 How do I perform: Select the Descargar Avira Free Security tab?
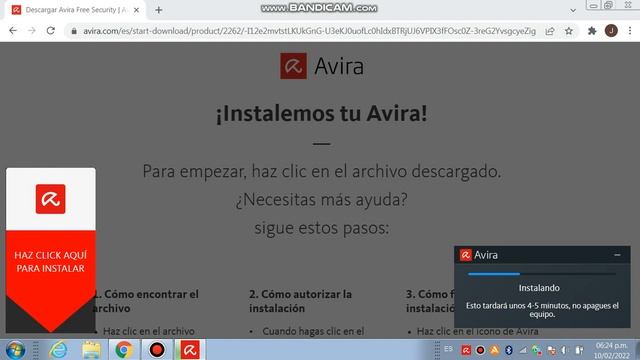76,10
